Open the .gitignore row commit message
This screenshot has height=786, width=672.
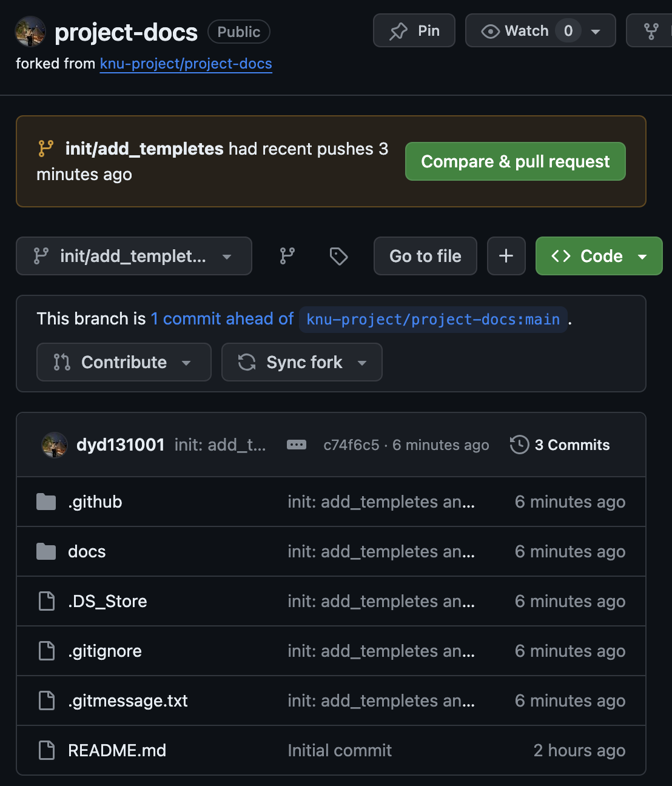(381, 651)
